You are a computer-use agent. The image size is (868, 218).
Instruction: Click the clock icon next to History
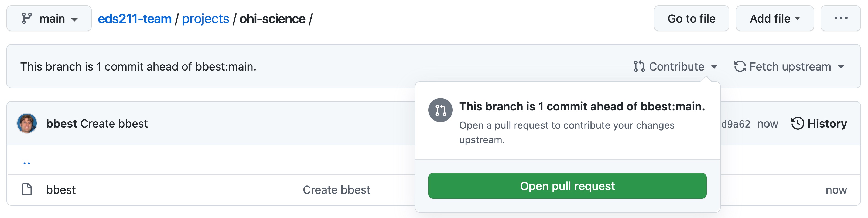click(x=798, y=124)
